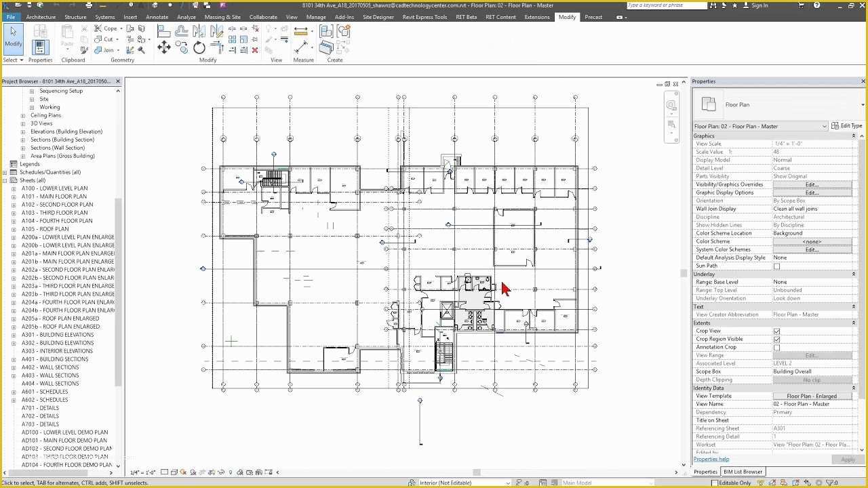Image resolution: width=868 pixels, height=488 pixels.
Task: Select Mirror - Draw Axis tool
Action: pyautogui.click(x=217, y=31)
